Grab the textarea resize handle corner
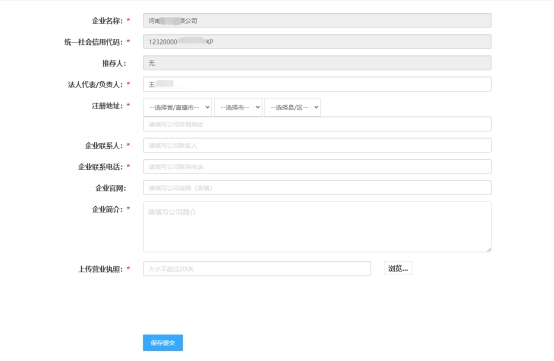This screenshot has width=554, height=361. coord(489,249)
